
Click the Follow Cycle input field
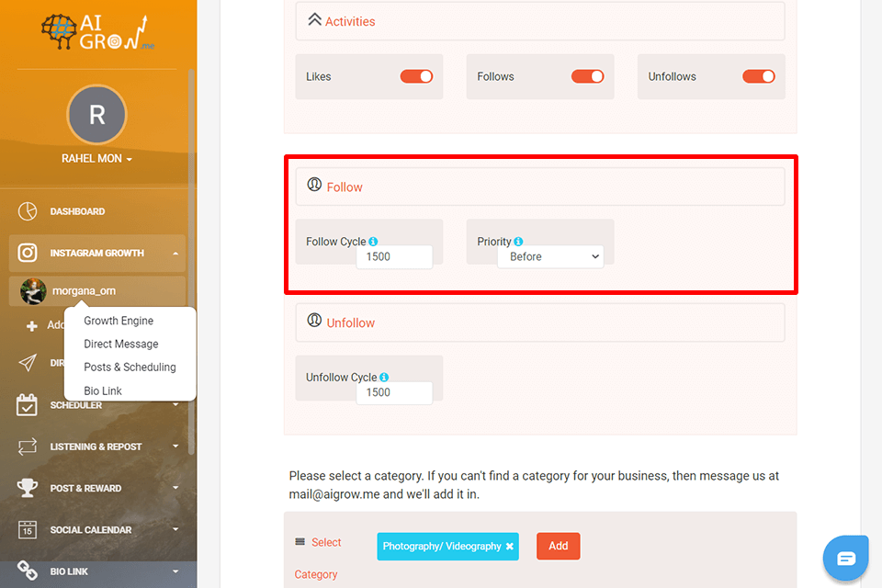[394, 256]
